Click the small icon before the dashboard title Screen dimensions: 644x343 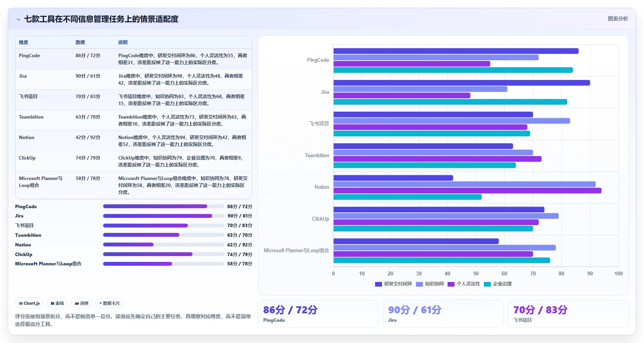pyautogui.click(x=18, y=19)
